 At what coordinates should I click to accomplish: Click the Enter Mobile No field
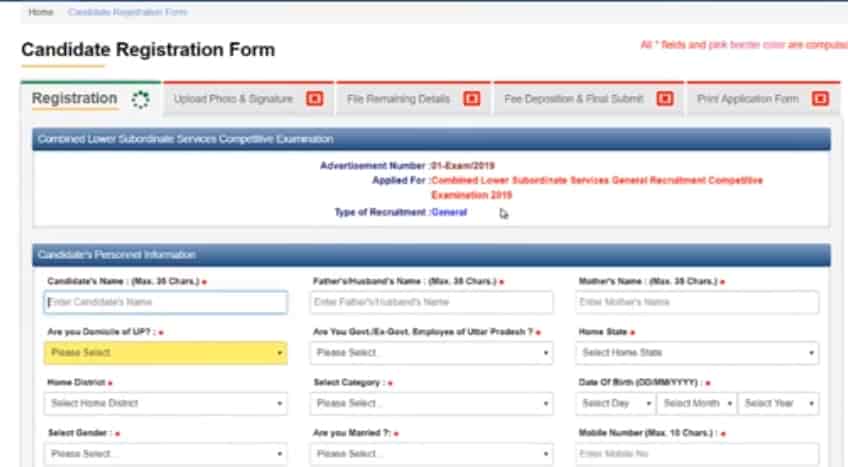[697, 454]
